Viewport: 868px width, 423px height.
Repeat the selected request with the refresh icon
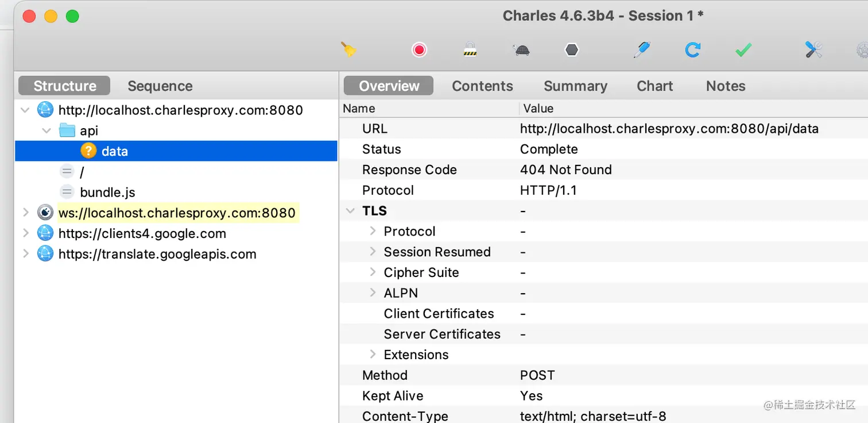tap(693, 50)
